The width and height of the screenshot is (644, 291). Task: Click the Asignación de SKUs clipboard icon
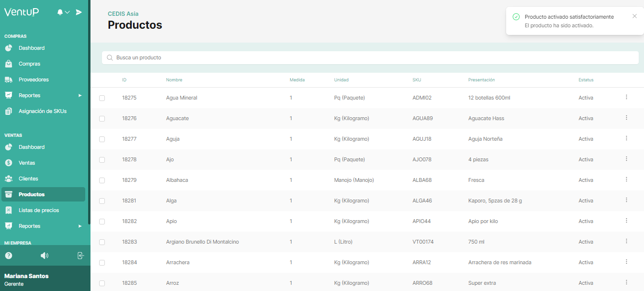point(9,111)
